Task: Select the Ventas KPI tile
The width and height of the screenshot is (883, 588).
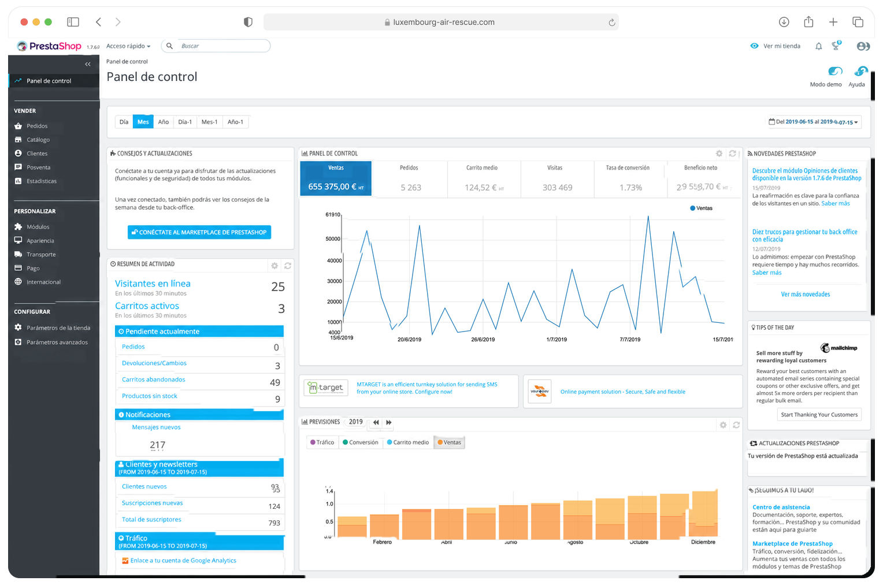Action: 336,178
